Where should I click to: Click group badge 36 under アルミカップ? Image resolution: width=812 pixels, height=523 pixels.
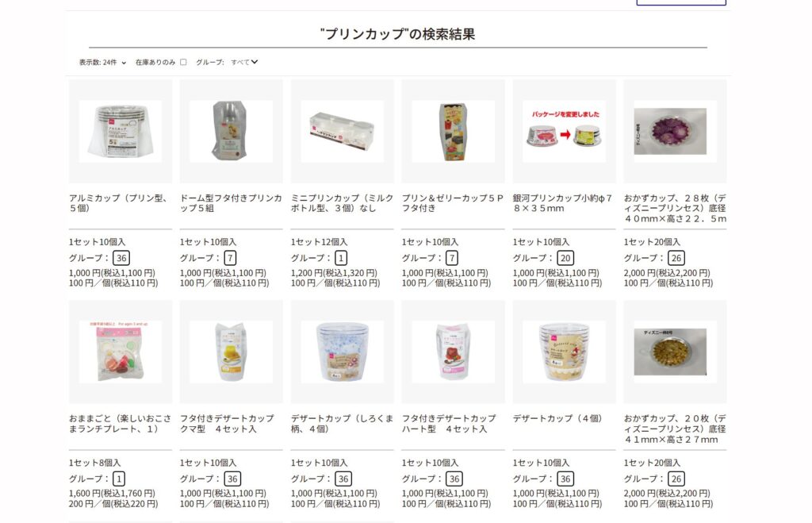[x=121, y=258]
